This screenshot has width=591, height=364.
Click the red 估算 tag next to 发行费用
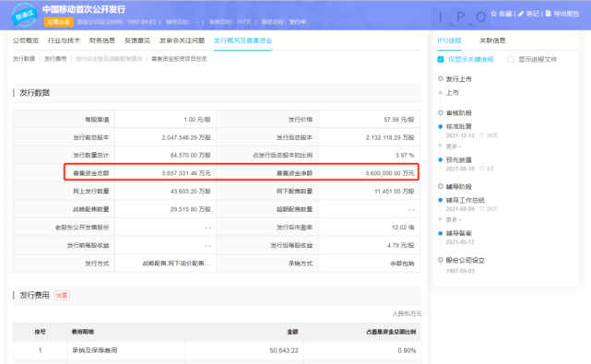pos(62,295)
